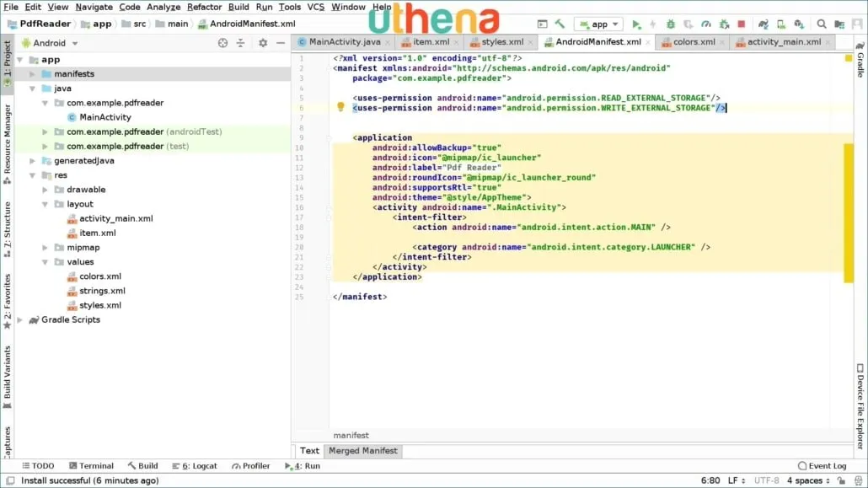Open the TODO tool window
868x488 pixels.
(x=38, y=466)
